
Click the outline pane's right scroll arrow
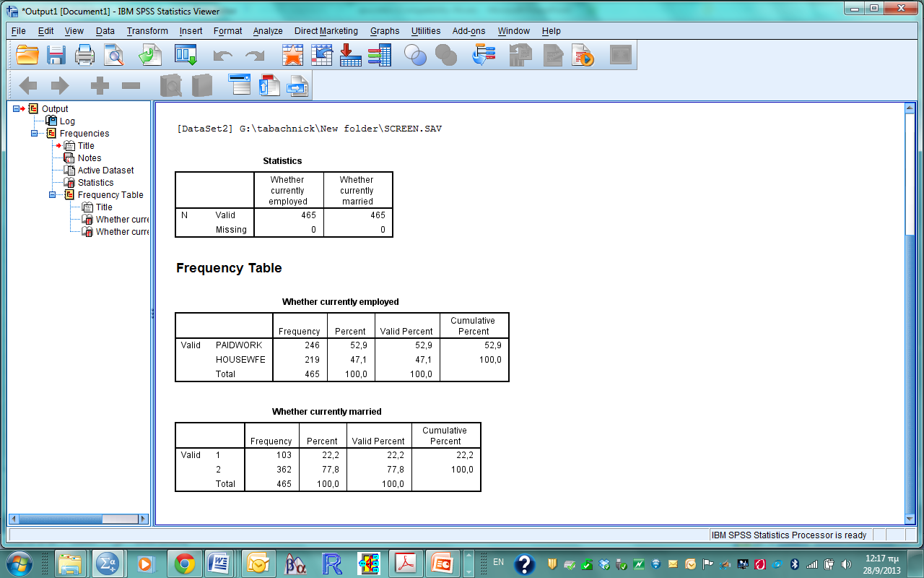[x=143, y=519]
